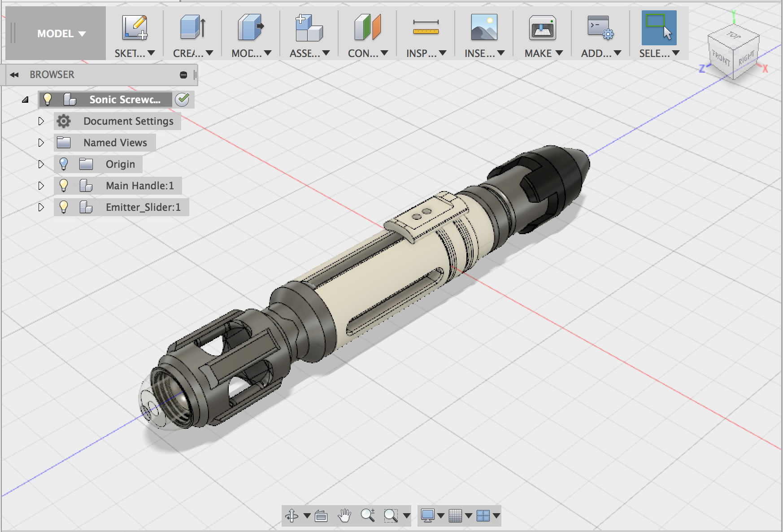The width and height of the screenshot is (783, 532).
Task: Expand Main Handle:1 tree node
Action: 41,186
